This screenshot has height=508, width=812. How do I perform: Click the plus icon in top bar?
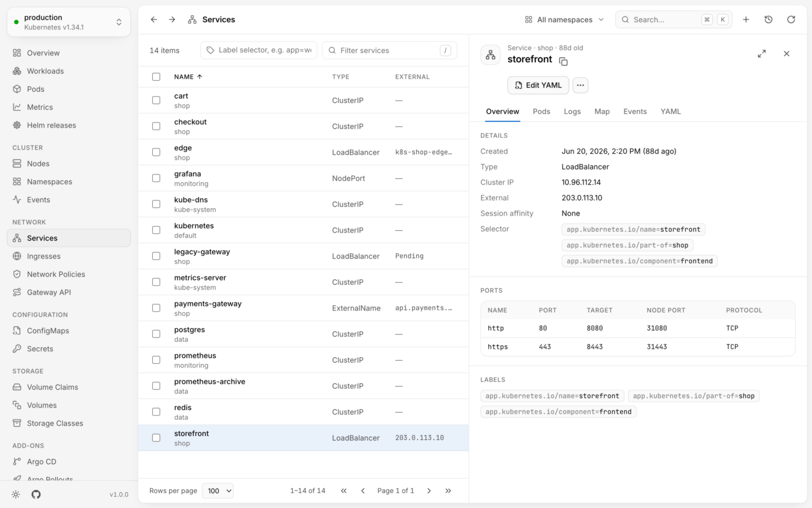746,20
